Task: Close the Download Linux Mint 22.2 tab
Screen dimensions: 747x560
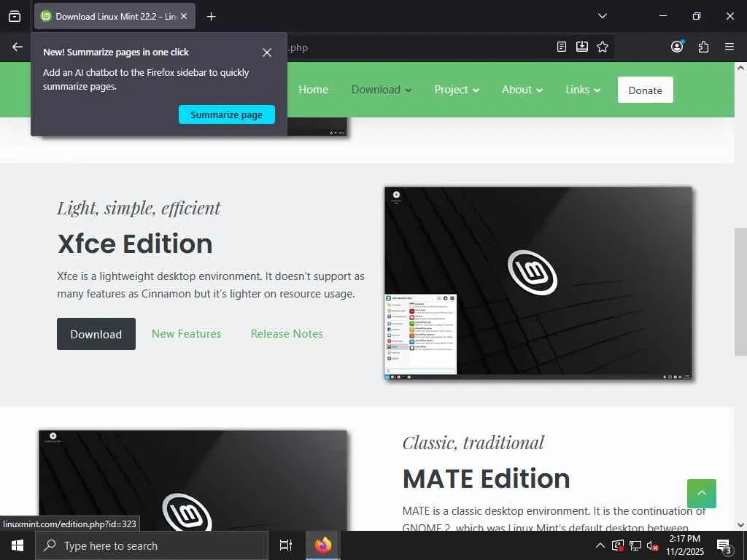Action: pyautogui.click(x=184, y=16)
